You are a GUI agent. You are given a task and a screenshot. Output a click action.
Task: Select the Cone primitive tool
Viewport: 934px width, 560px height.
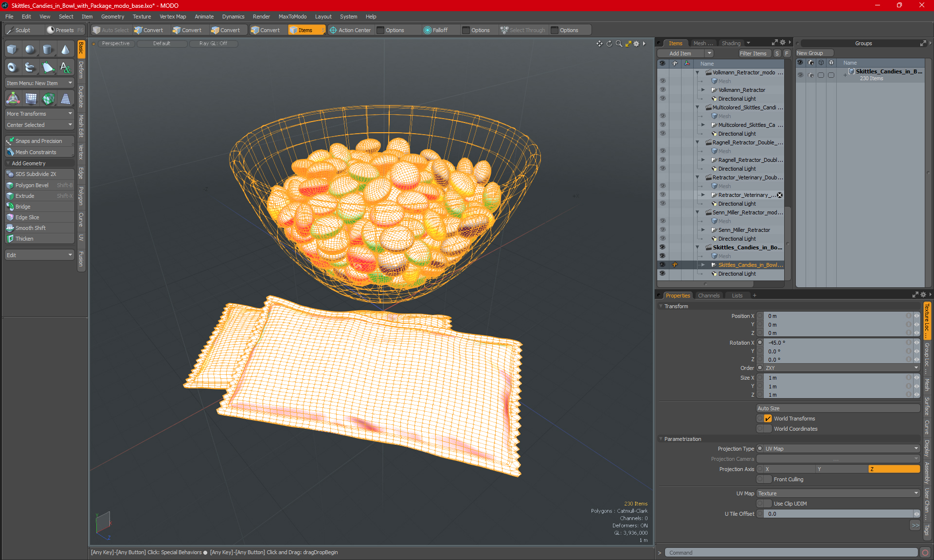(x=65, y=50)
